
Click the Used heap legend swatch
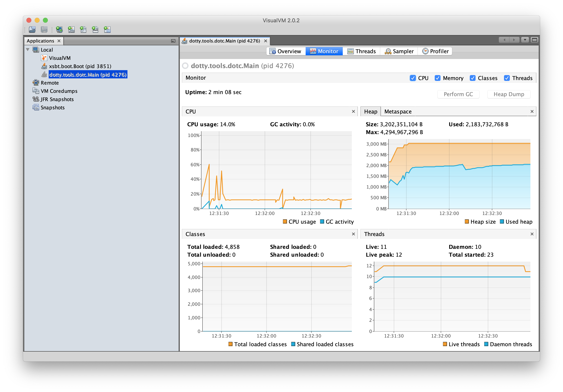(x=502, y=222)
